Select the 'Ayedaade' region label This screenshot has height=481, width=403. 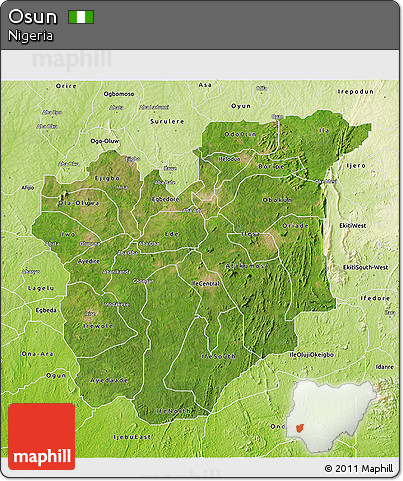tap(109, 380)
